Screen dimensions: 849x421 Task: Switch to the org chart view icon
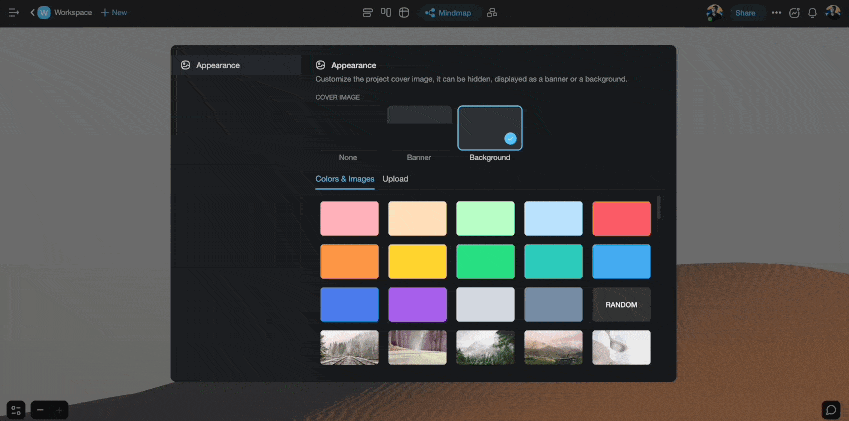tap(491, 13)
